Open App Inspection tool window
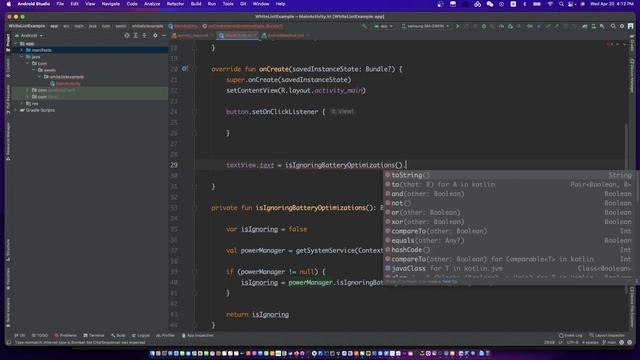 [198, 336]
